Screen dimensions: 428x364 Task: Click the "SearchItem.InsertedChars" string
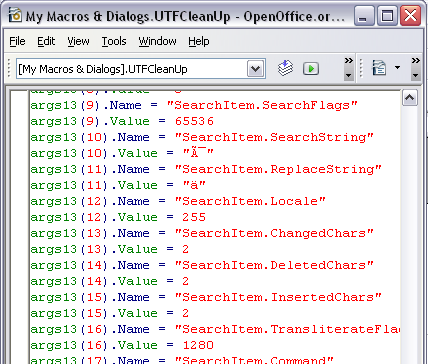tap(278, 297)
